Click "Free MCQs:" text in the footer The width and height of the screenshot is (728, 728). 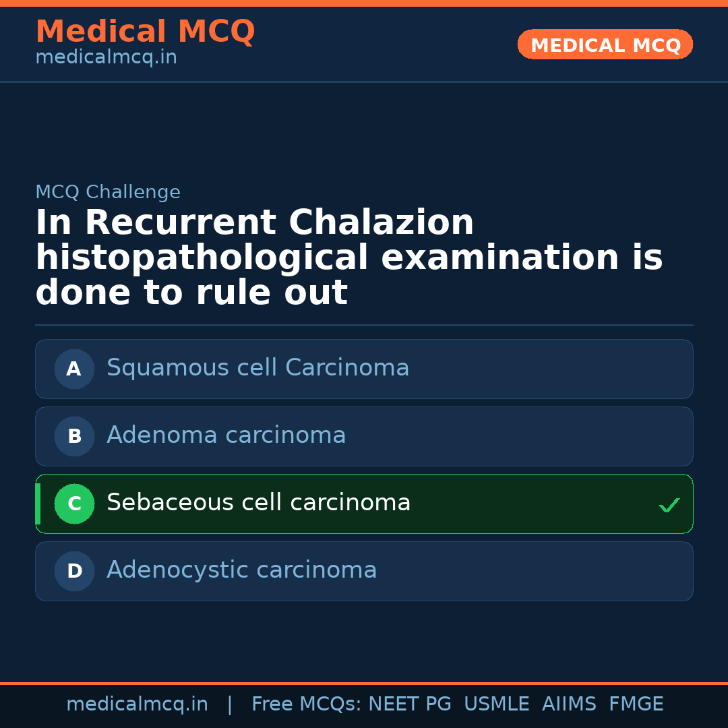(x=306, y=704)
